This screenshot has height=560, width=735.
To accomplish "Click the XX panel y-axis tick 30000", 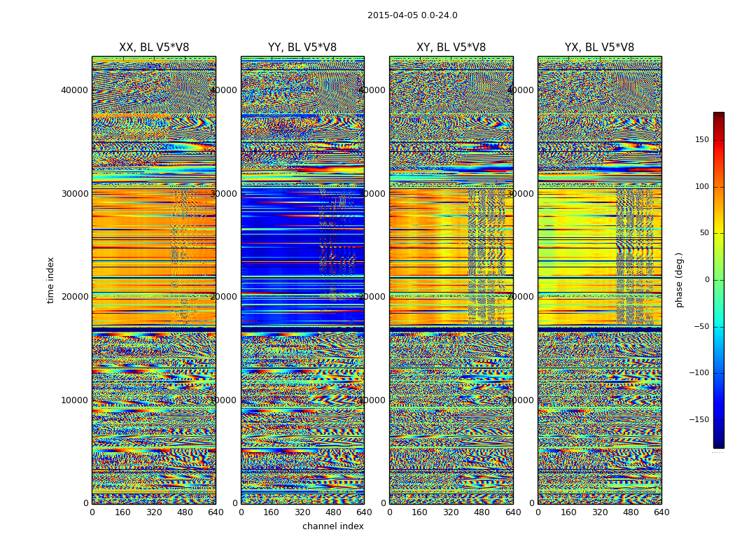I will coord(74,193).
